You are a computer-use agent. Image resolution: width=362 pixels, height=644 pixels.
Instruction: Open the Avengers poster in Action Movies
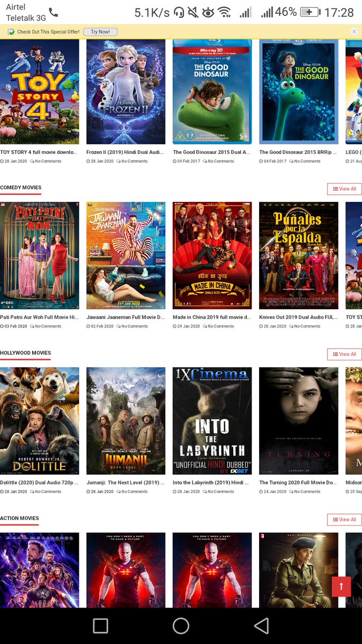point(40,570)
